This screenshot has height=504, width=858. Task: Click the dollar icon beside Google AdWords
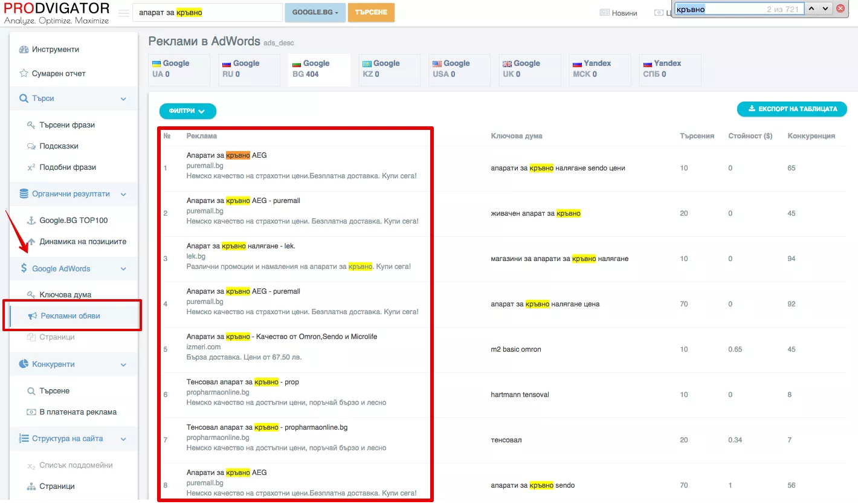click(x=24, y=269)
